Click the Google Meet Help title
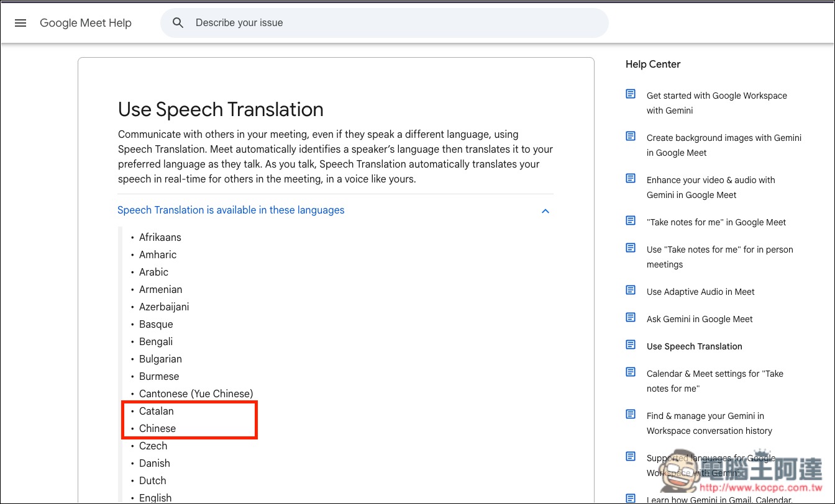The height and width of the screenshot is (504, 835). click(x=86, y=23)
